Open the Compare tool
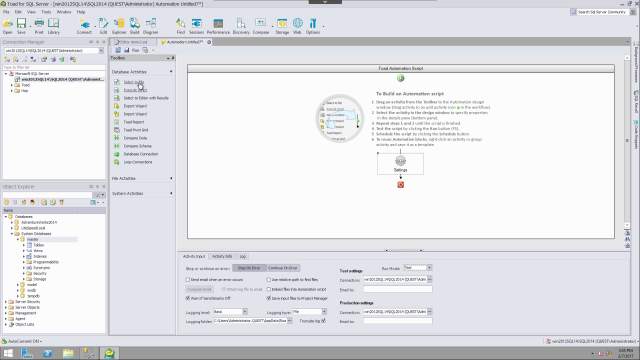 [x=260, y=26]
